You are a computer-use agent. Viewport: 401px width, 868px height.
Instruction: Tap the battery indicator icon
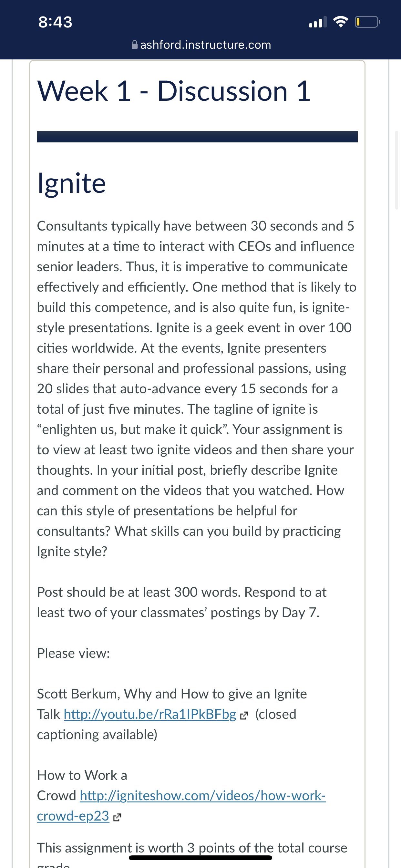pos(367,22)
